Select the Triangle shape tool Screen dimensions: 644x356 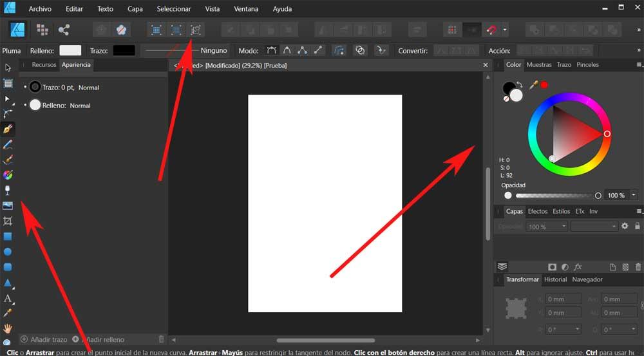pyautogui.click(x=8, y=283)
